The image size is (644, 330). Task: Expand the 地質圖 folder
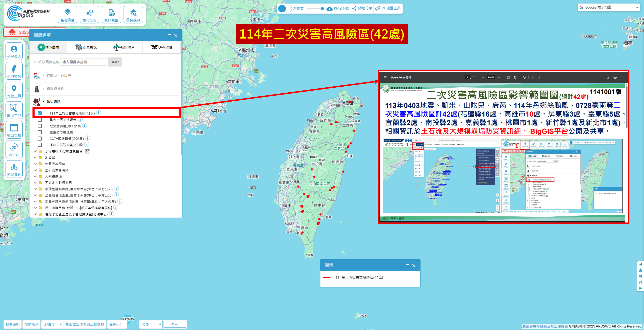pyautogui.click(x=35, y=158)
